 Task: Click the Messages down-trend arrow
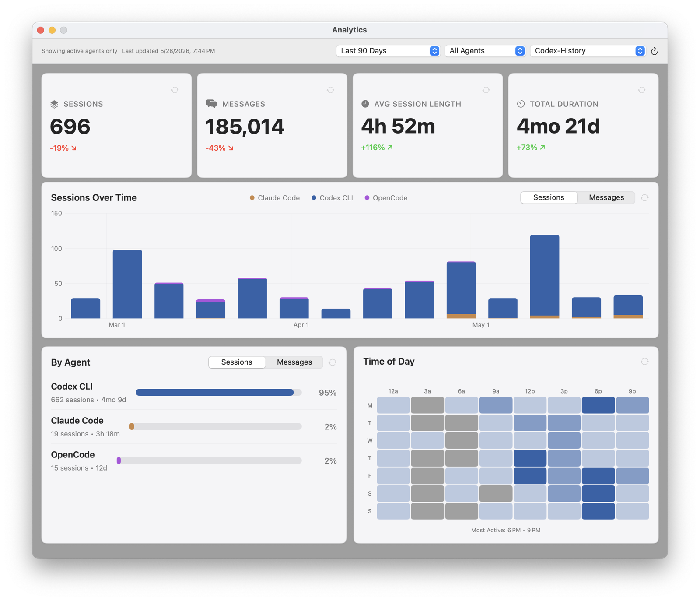[x=231, y=148]
